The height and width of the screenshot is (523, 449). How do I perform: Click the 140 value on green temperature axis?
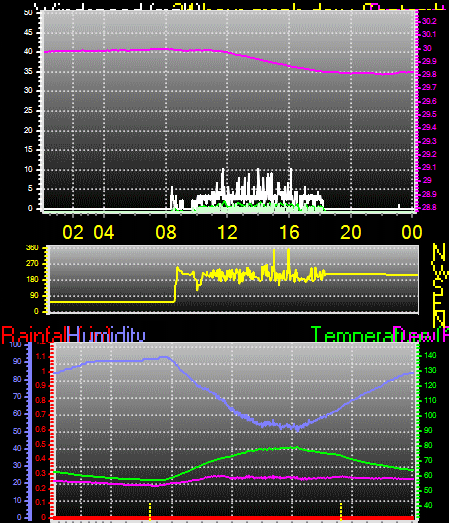pos(430,356)
